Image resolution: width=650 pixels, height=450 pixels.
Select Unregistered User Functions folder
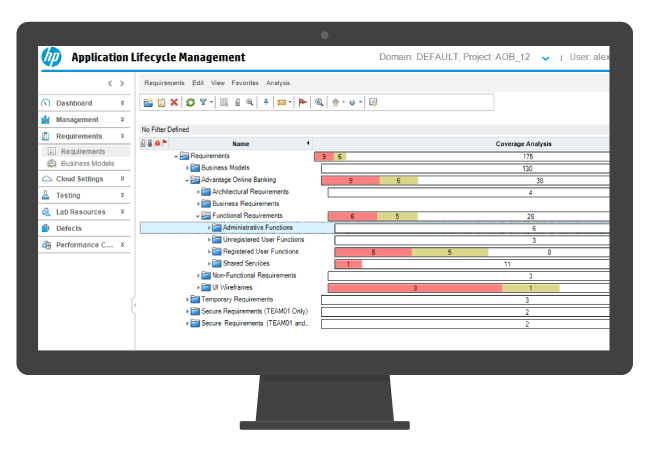[x=263, y=240]
